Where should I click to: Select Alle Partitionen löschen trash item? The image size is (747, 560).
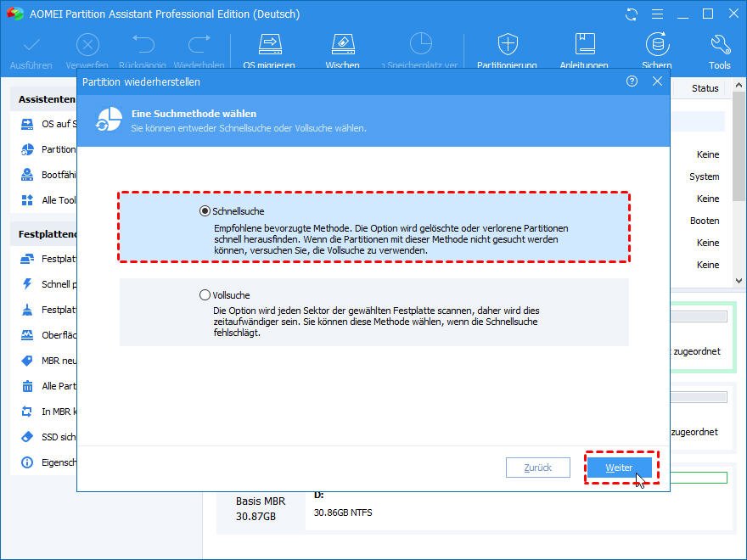tap(48, 386)
